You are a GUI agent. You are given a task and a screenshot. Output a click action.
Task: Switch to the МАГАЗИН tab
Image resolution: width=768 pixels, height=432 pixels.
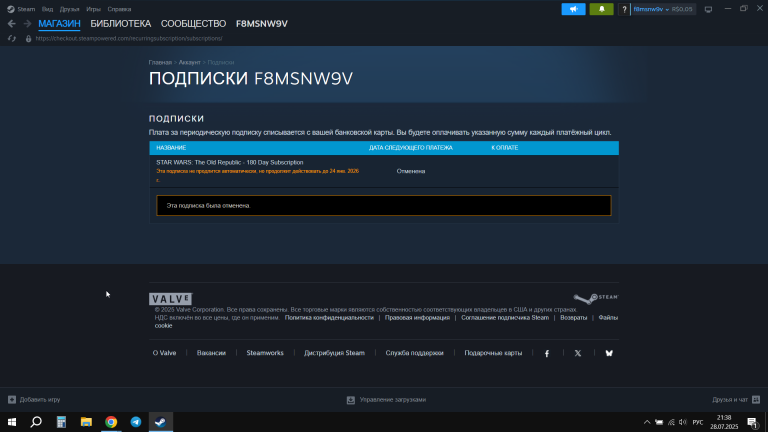click(x=59, y=24)
